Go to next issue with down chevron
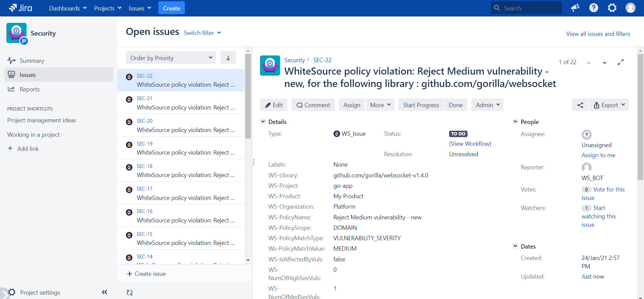 [604, 63]
